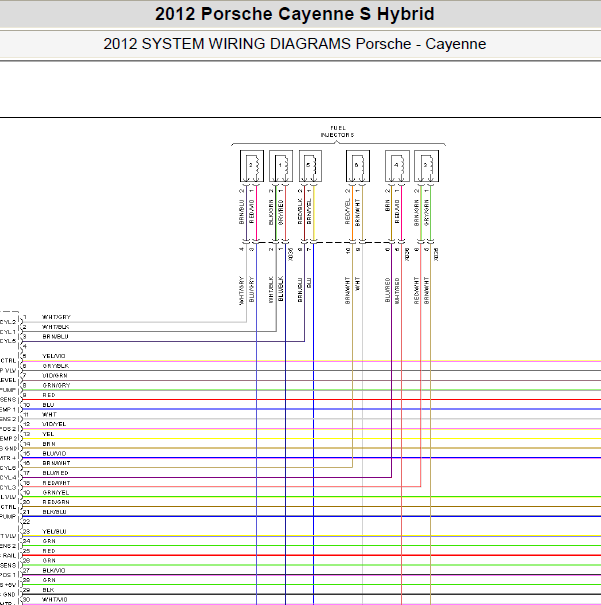Image resolution: width=601 pixels, height=605 pixels.
Task: Click the pin 24 GRN label
Action: tap(49, 541)
